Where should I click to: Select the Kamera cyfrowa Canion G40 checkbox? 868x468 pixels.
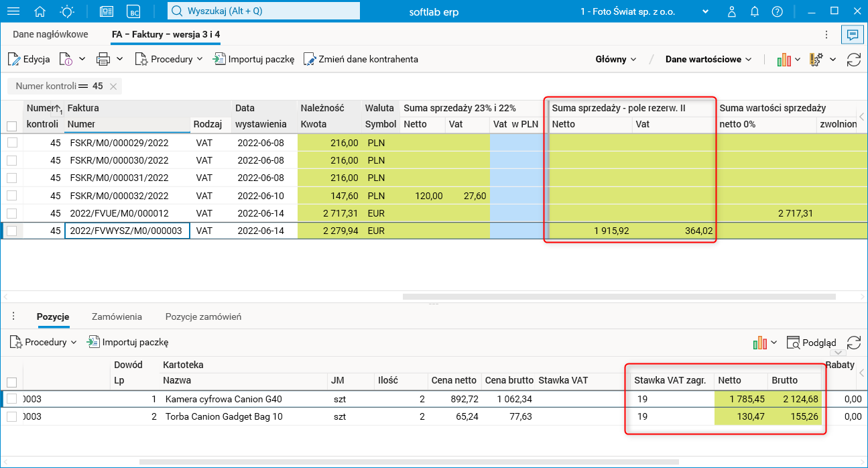[12, 399]
